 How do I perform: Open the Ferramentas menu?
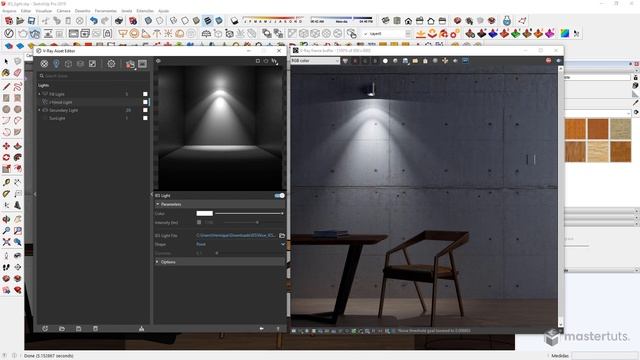click(106, 11)
